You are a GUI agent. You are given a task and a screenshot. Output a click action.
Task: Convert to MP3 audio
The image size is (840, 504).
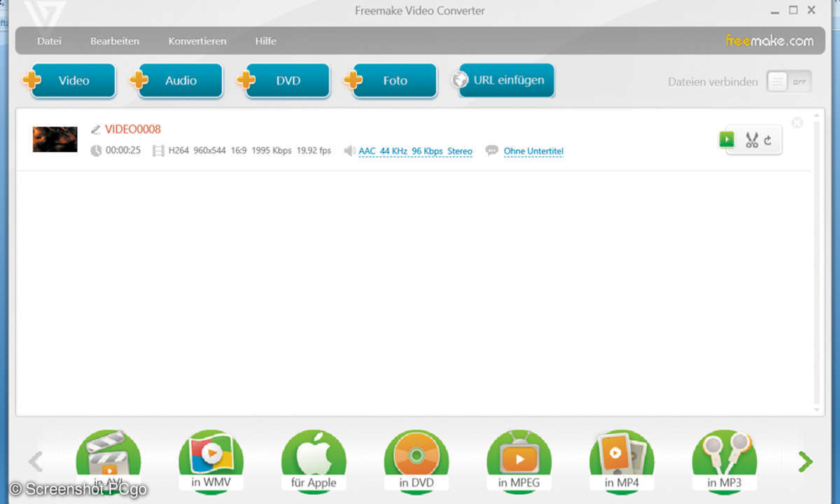coord(724,462)
